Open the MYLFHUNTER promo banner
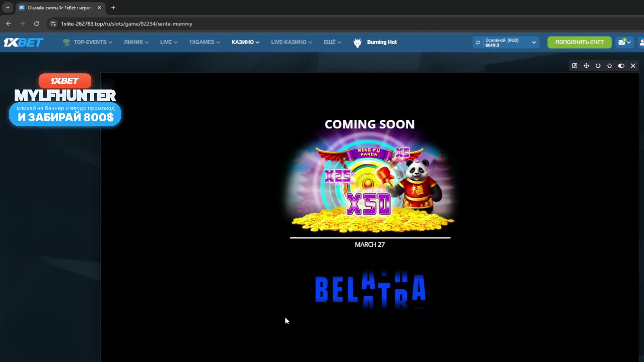 coord(65,100)
